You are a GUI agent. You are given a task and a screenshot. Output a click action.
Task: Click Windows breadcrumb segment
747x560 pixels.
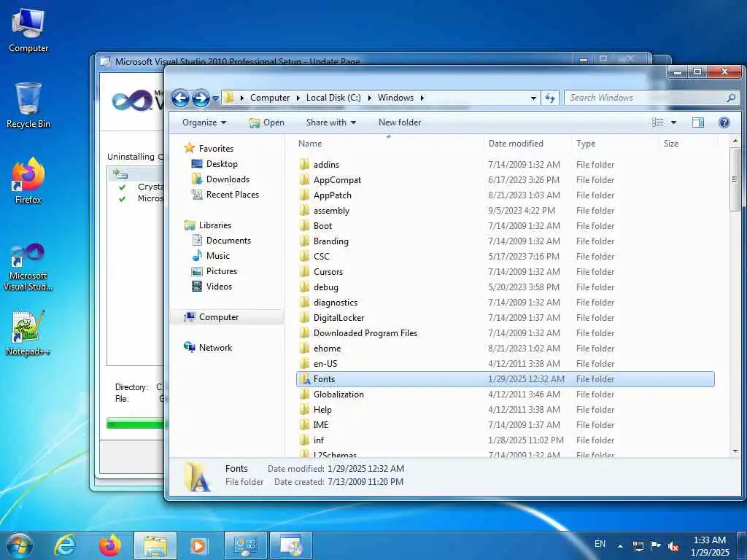pos(395,98)
